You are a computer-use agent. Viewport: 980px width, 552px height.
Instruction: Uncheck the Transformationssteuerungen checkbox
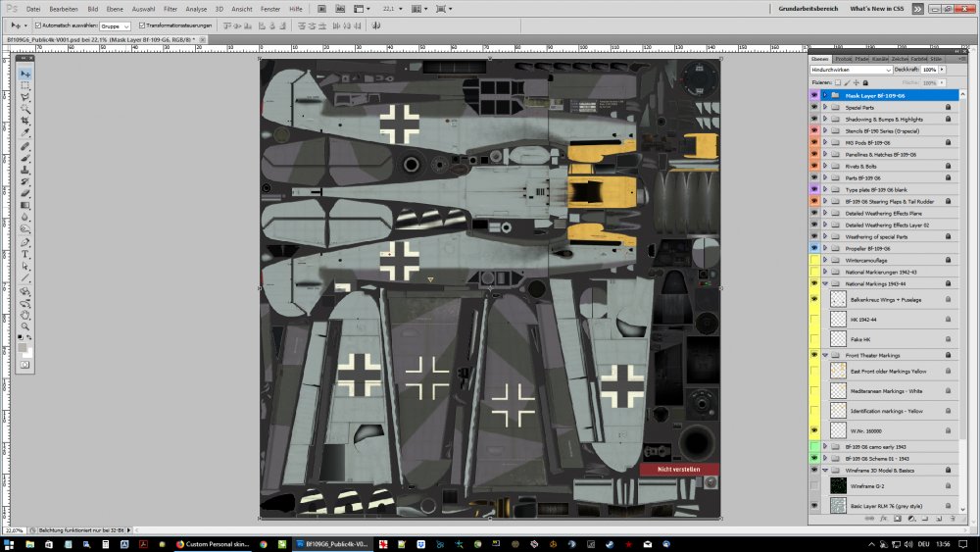coord(142,25)
